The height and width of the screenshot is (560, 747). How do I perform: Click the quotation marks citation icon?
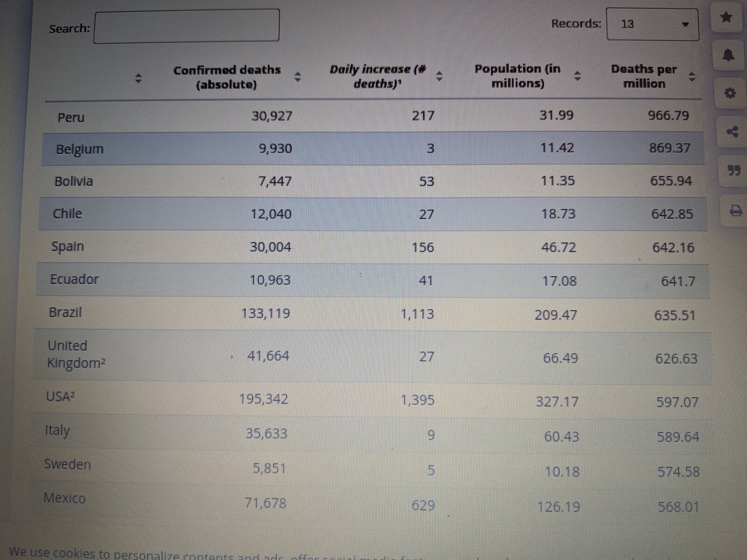tap(734, 170)
